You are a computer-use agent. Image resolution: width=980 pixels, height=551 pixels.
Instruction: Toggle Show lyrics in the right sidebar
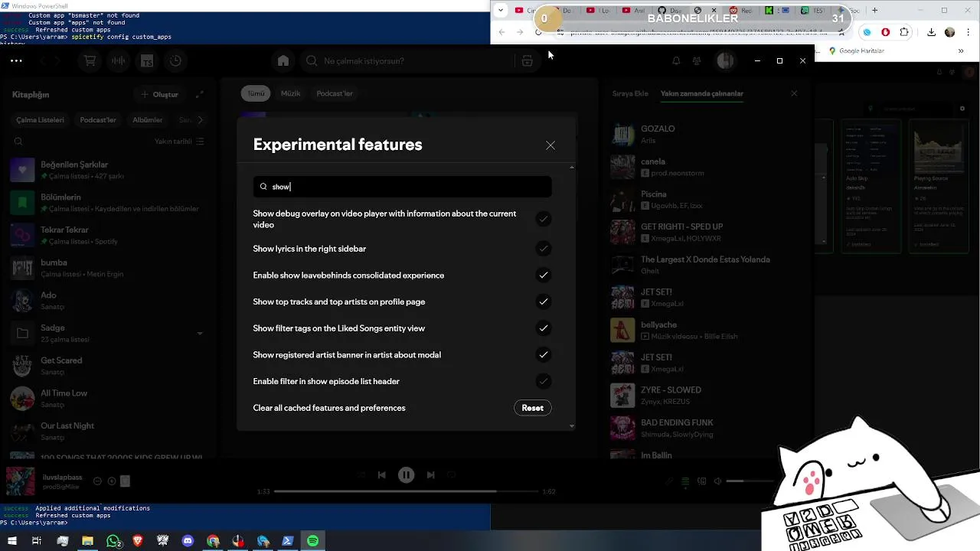543,249
